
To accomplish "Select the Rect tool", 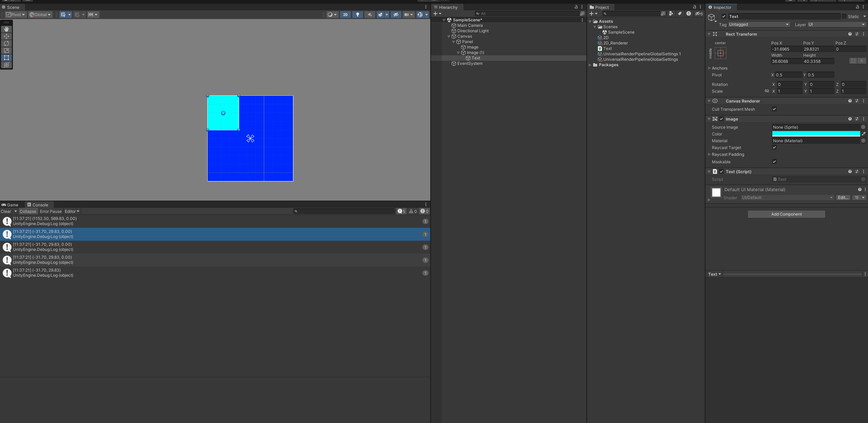I will coord(6,58).
